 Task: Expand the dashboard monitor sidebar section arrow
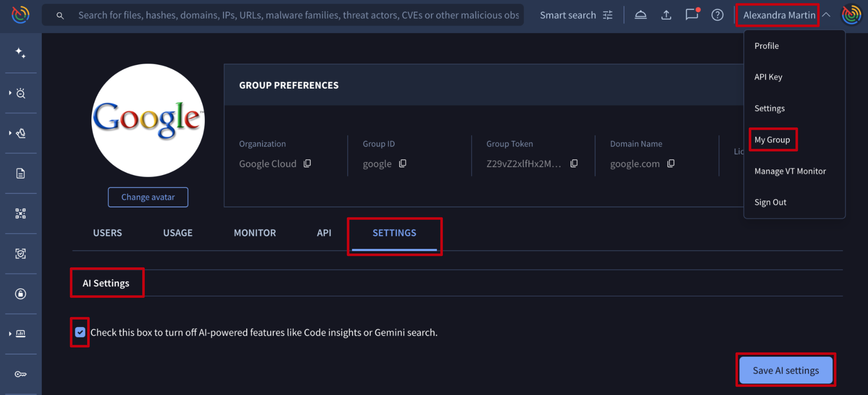click(x=10, y=334)
